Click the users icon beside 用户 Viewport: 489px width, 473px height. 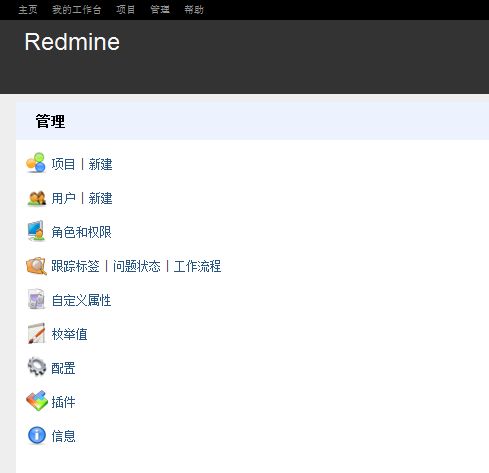[x=36, y=198]
